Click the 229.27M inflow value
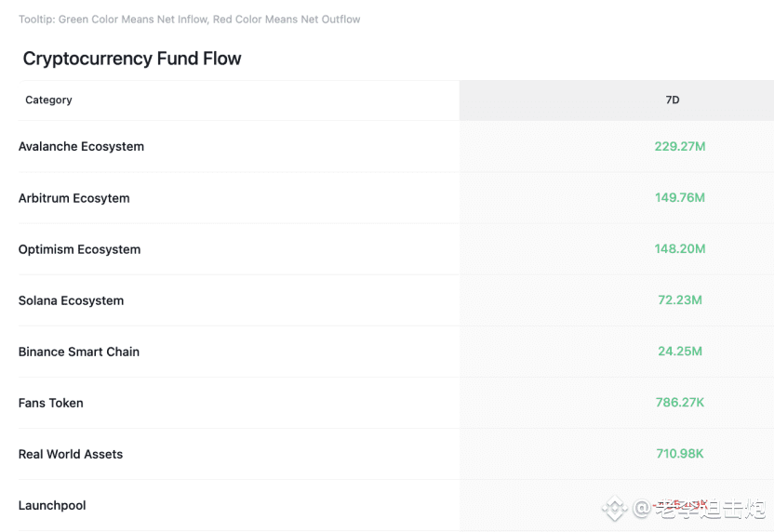This screenshot has height=532, width=774. 680,147
